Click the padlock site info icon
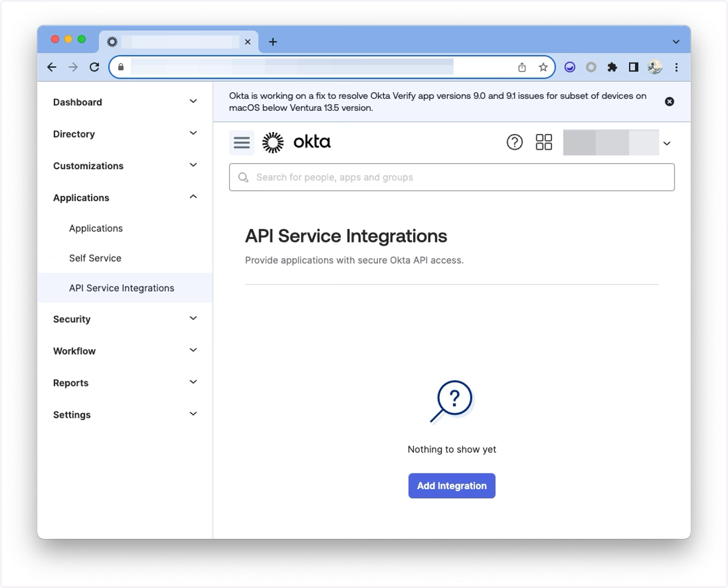Screen dimensions: 728x588 point(121,67)
